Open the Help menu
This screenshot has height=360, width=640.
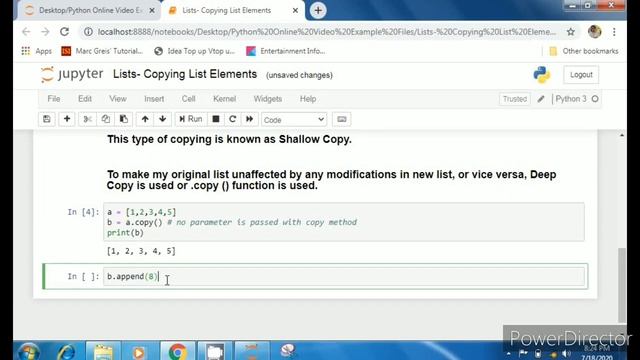coord(308,99)
